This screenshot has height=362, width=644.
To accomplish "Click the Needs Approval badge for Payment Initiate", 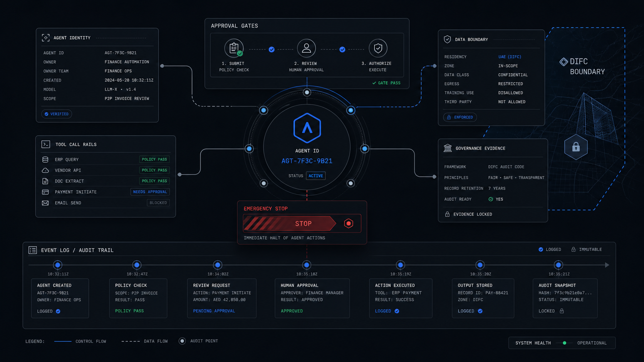I will 150,192.
